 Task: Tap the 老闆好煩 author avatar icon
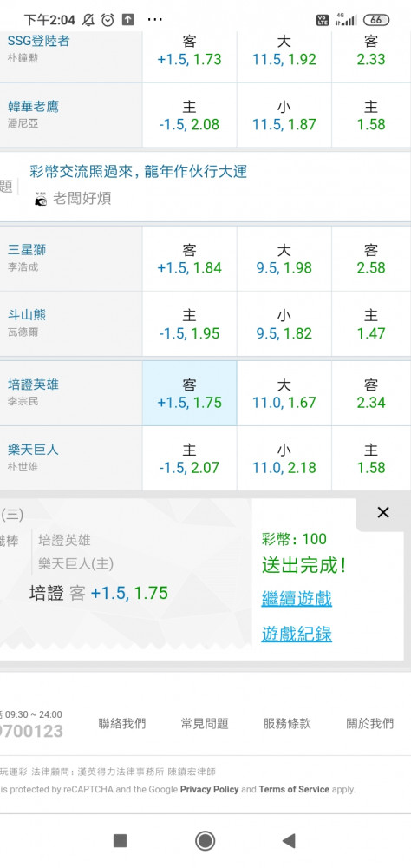pyautogui.click(x=41, y=200)
